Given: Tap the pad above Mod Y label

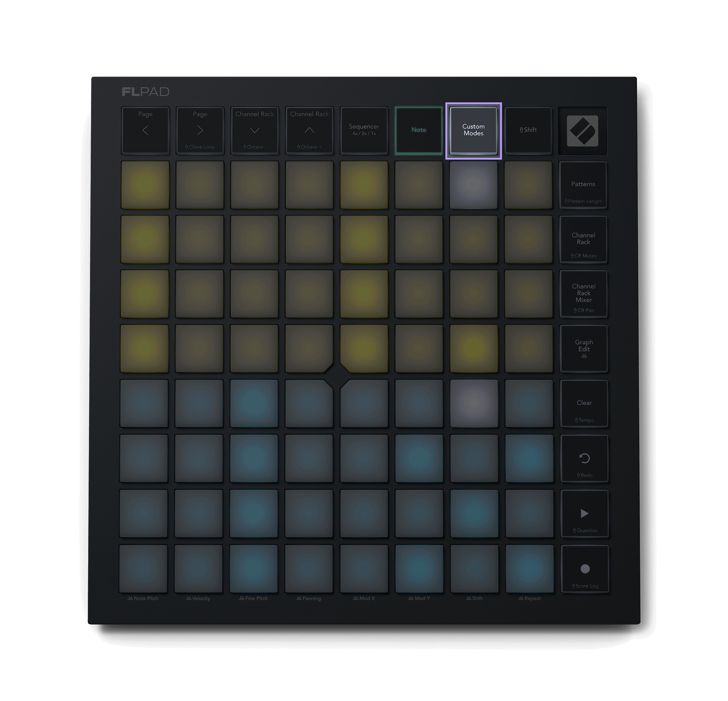Looking at the screenshot, I should pyautogui.click(x=419, y=569).
